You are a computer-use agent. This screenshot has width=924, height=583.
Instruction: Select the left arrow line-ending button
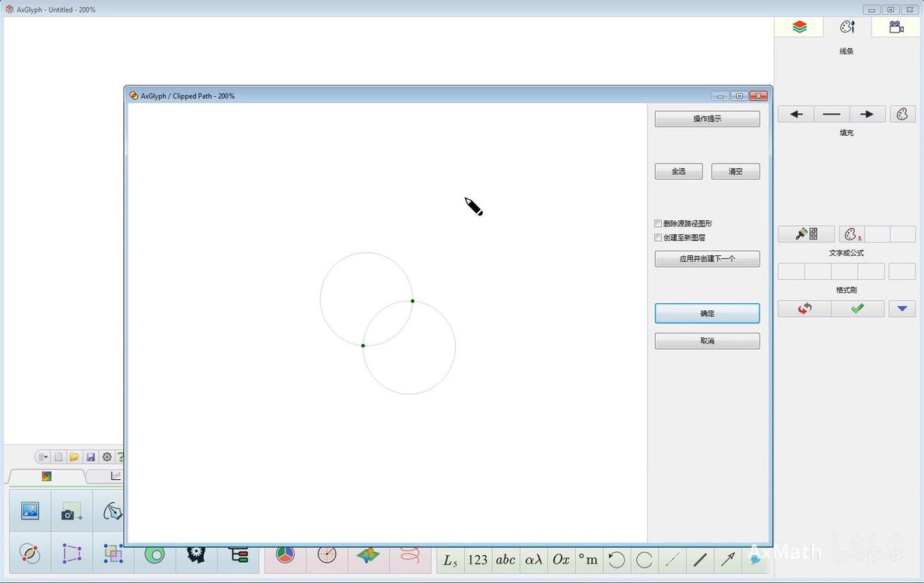tap(796, 115)
